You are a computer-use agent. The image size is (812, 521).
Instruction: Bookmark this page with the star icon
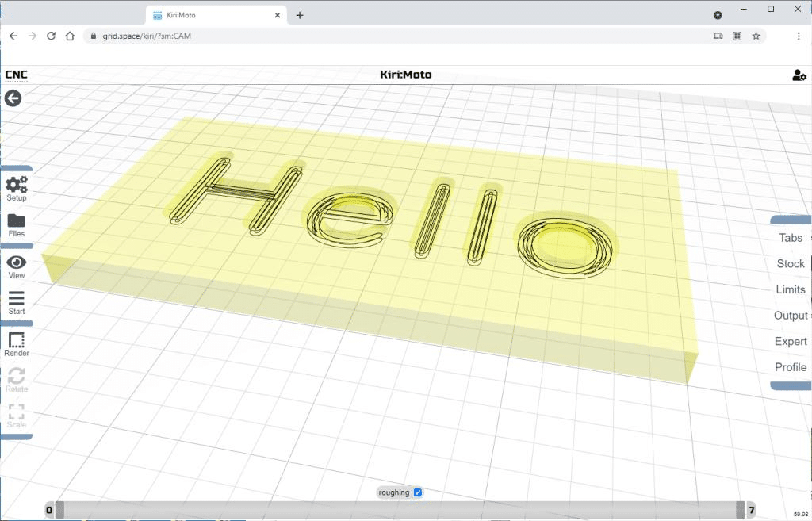756,36
